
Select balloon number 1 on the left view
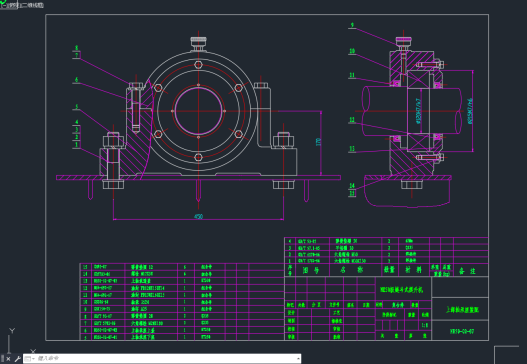77,145
